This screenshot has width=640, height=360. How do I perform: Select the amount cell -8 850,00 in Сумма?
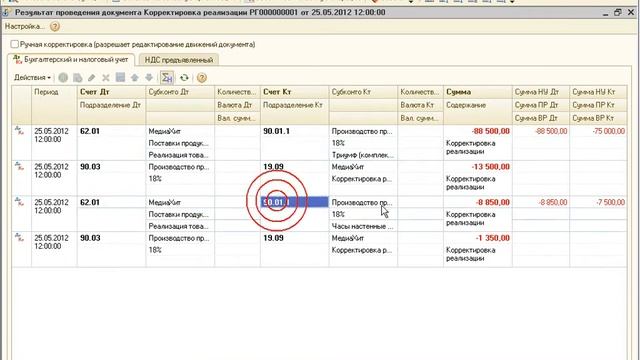tap(478, 202)
